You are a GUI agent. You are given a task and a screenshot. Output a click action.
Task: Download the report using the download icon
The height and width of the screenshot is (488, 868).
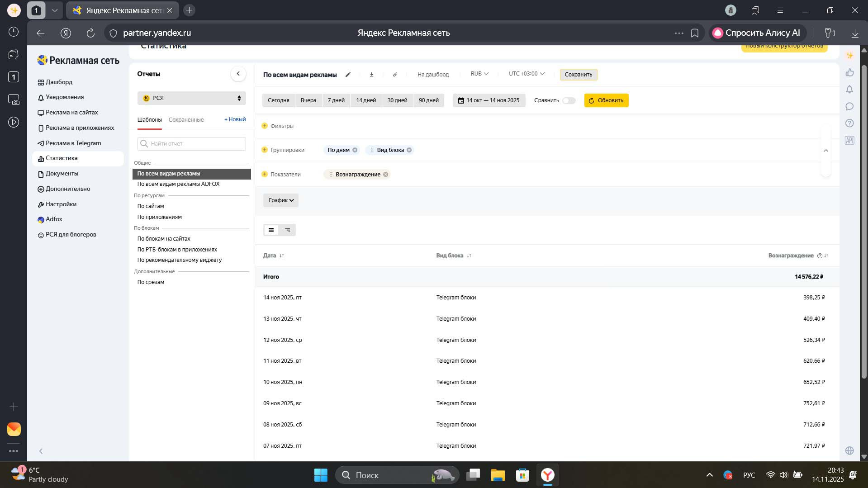tap(371, 75)
